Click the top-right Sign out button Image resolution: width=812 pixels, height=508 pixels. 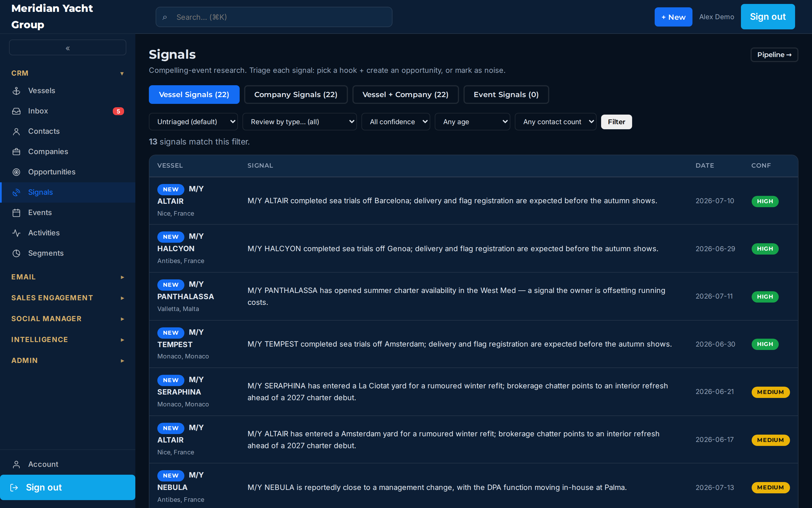point(768,17)
